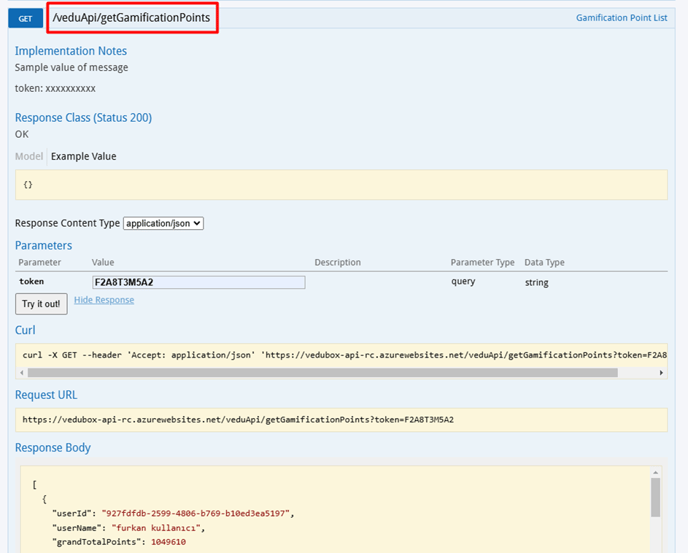Click the right arrow of Curl scrollbar
This screenshot has height=553, width=688.
(661, 373)
